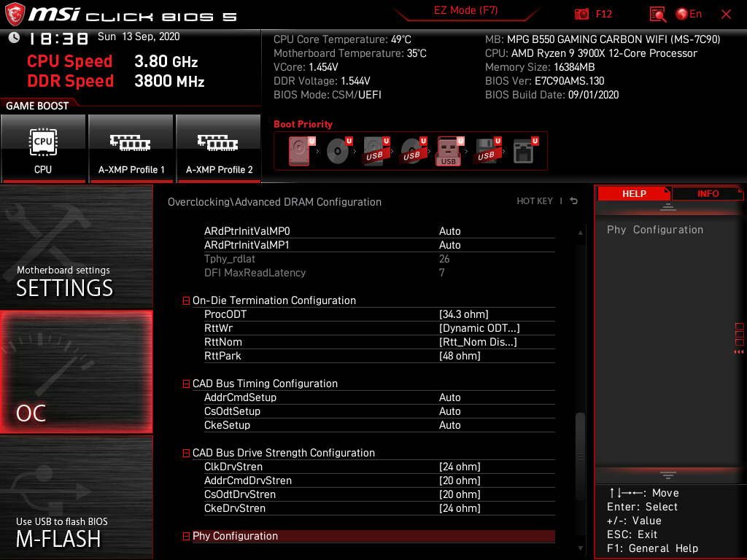
Task: Switch to the INFO tab
Action: click(x=708, y=193)
